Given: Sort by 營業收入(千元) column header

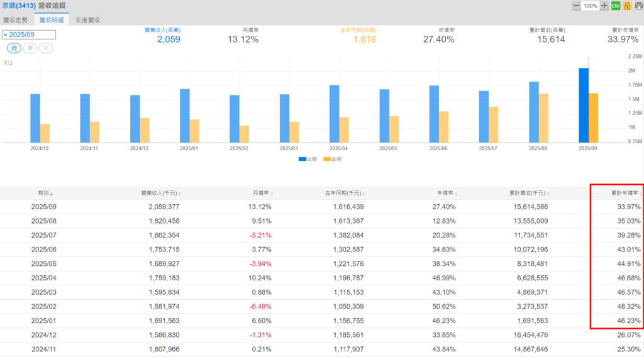Looking at the screenshot, I should coord(160,193).
